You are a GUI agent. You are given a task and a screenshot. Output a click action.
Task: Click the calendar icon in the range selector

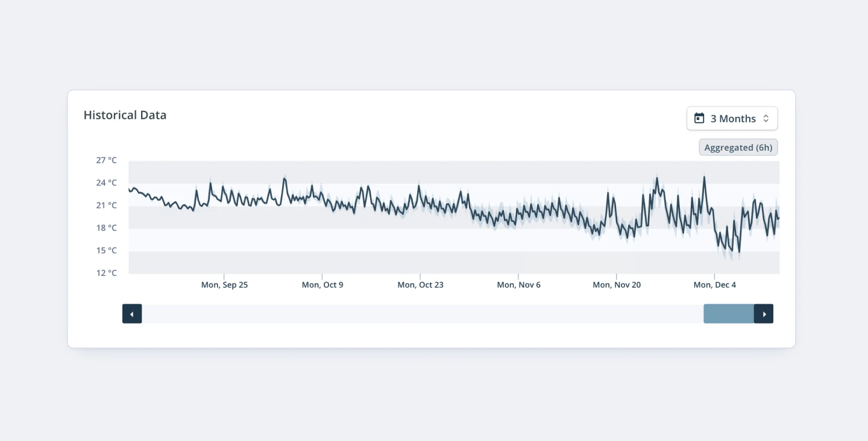pyautogui.click(x=699, y=119)
